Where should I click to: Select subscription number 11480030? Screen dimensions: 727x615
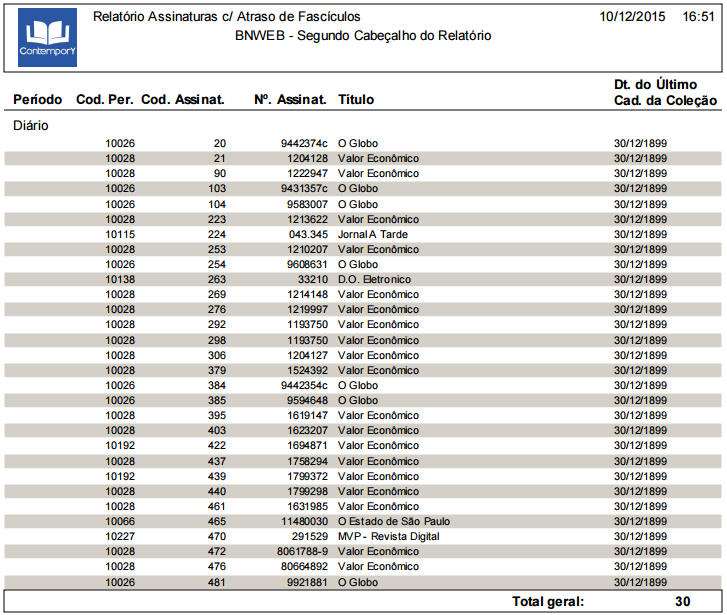tap(304, 522)
